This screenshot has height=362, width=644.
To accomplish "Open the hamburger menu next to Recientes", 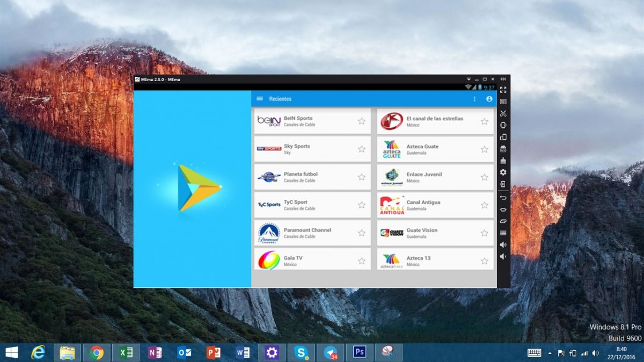I will point(260,99).
